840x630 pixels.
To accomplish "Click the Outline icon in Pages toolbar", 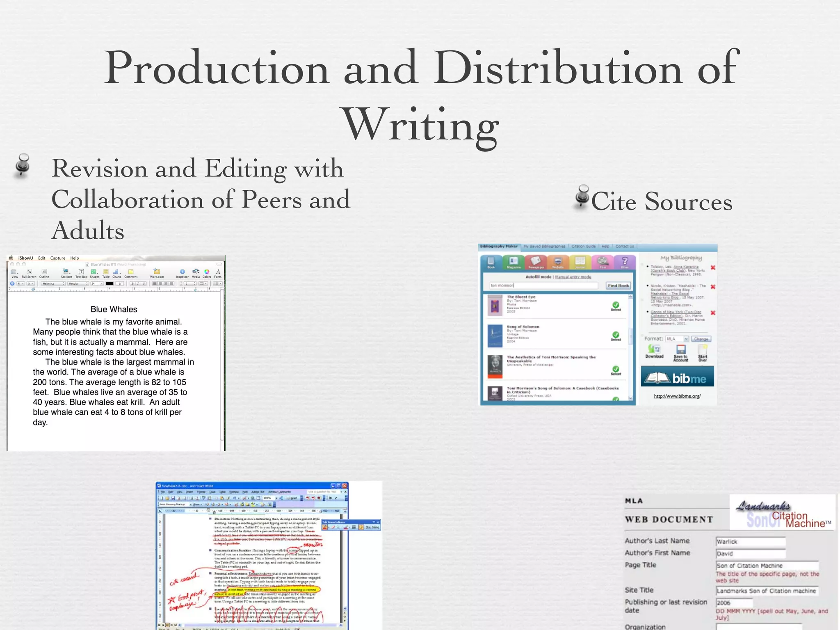I will tap(44, 272).
